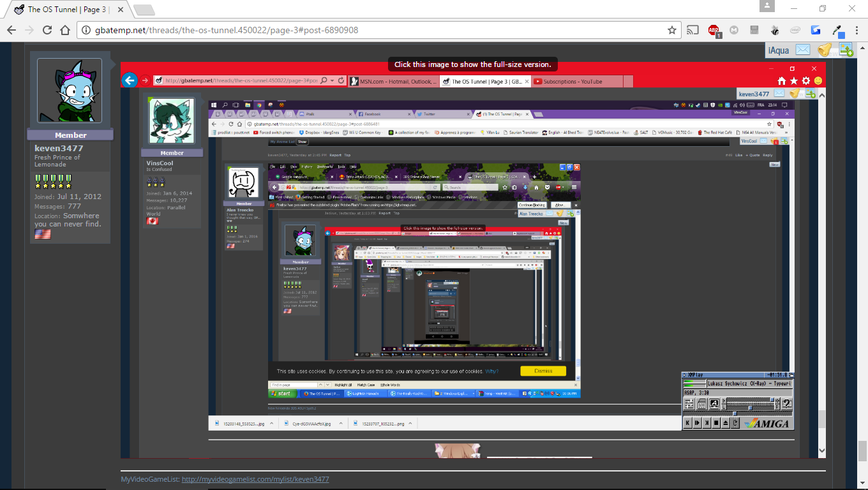Open the Chrome user profile button
868x490 pixels.
pyautogui.click(x=767, y=6)
